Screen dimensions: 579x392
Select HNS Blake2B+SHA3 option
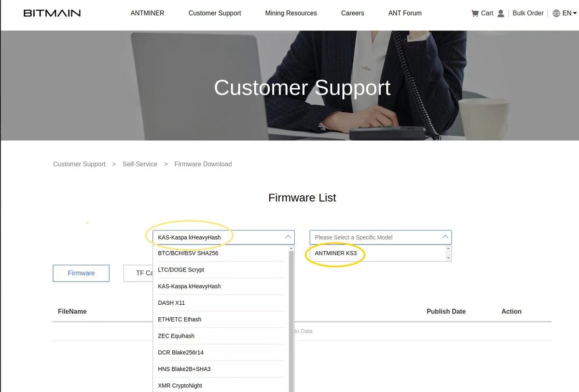(221, 369)
